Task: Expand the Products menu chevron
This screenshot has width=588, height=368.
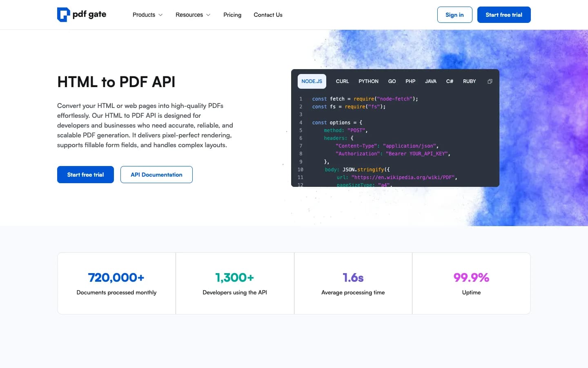Action: click(x=160, y=15)
